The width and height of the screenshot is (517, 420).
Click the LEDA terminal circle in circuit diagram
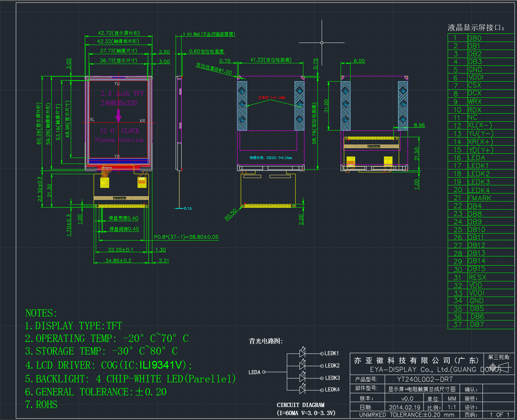coord(264,372)
